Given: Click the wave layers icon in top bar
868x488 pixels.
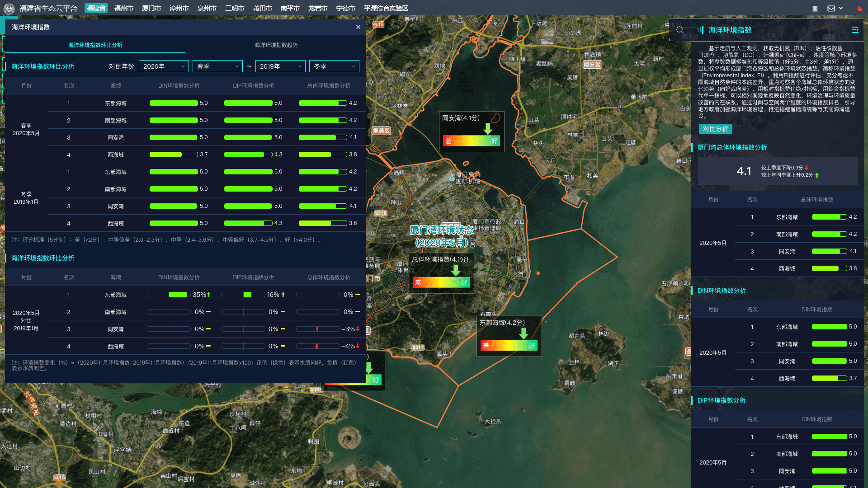Looking at the screenshot, I should (x=815, y=9).
